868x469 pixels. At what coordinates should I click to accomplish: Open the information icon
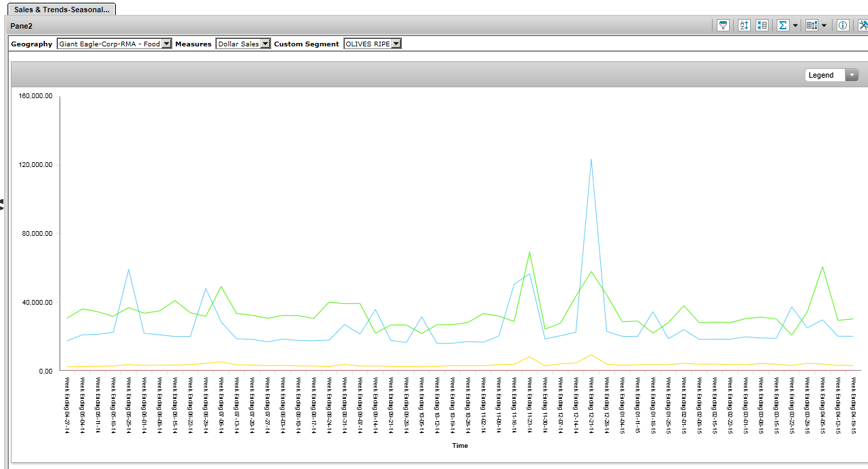click(843, 25)
